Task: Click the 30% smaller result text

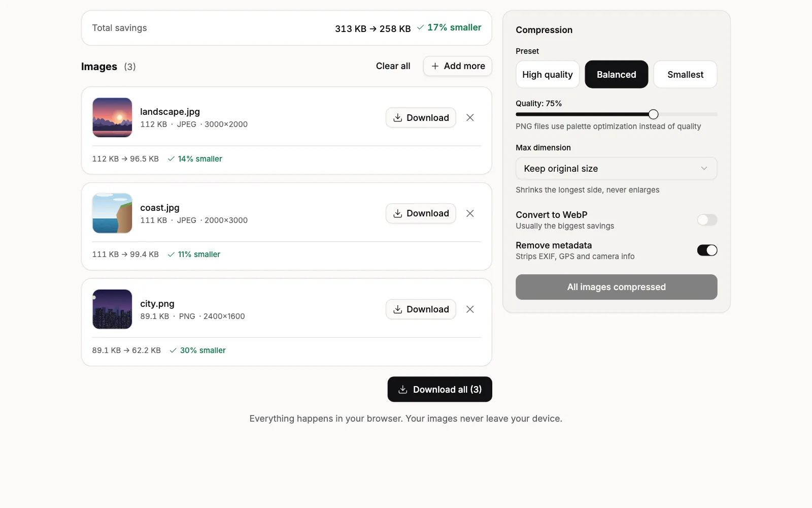Action: (197, 351)
